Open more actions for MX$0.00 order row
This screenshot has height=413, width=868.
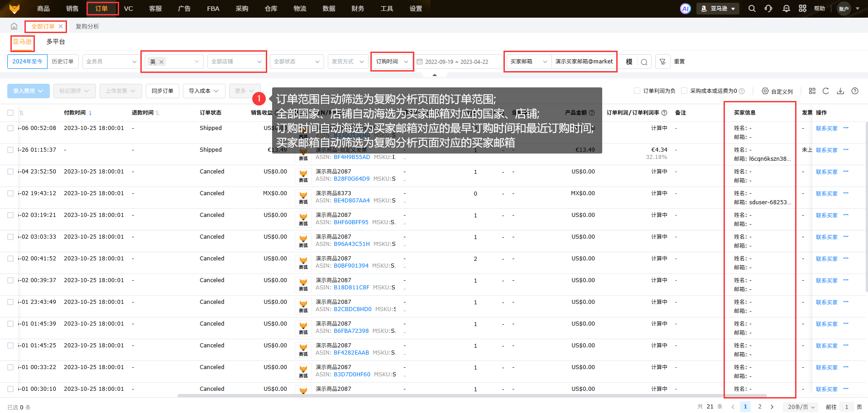[x=846, y=193]
